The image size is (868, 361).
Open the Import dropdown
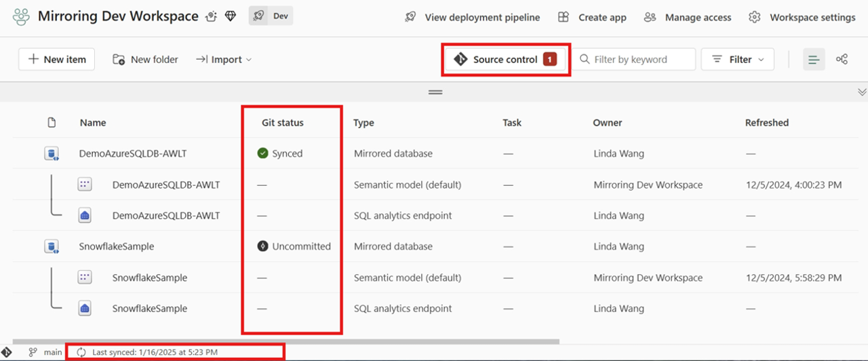[x=224, y=60]
